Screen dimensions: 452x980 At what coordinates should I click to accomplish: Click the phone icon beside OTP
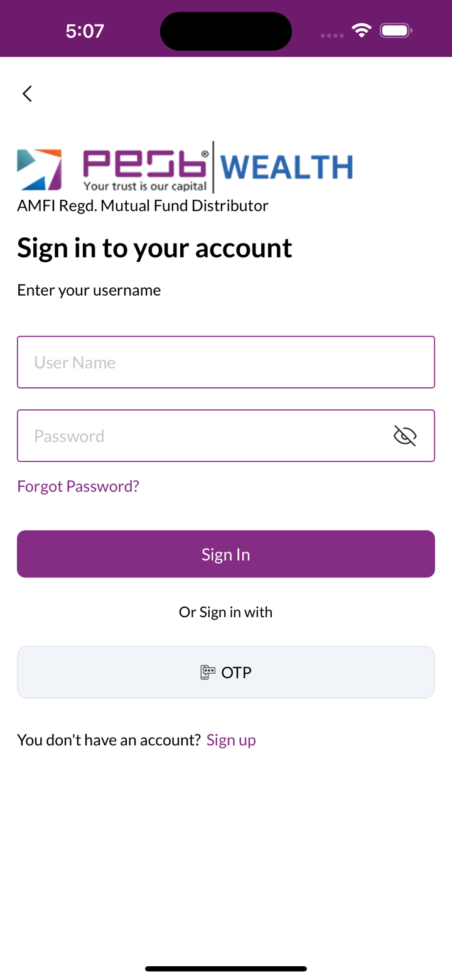click(x=208, y=672)
